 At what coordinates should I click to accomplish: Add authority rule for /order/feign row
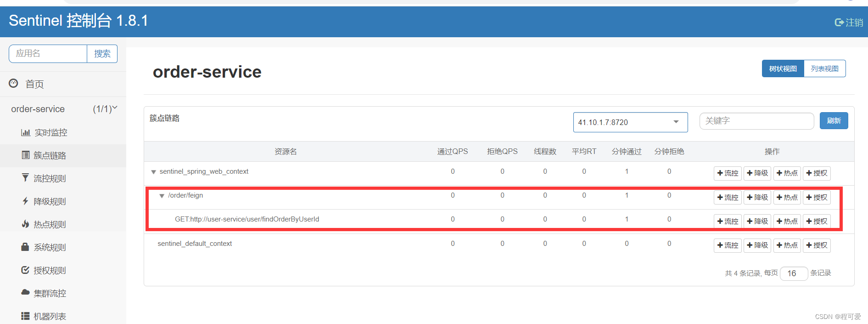pyautogui.click(x=817, y=198)
